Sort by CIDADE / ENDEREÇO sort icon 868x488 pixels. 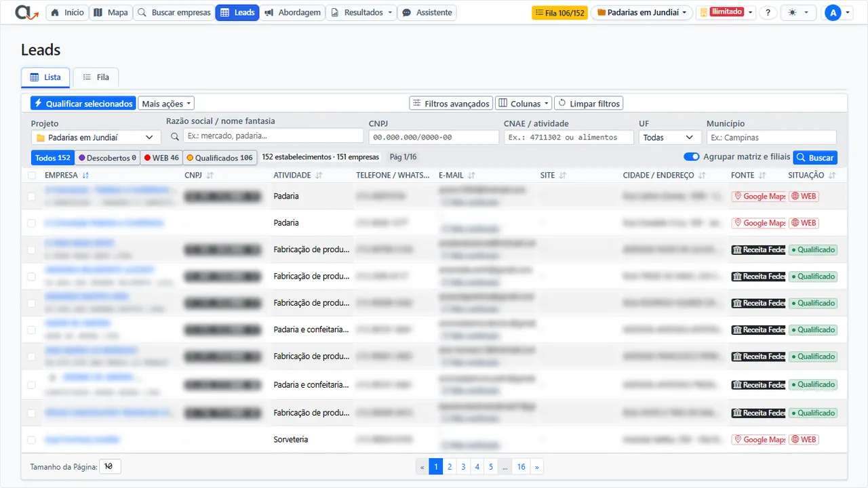coord(702,176)
